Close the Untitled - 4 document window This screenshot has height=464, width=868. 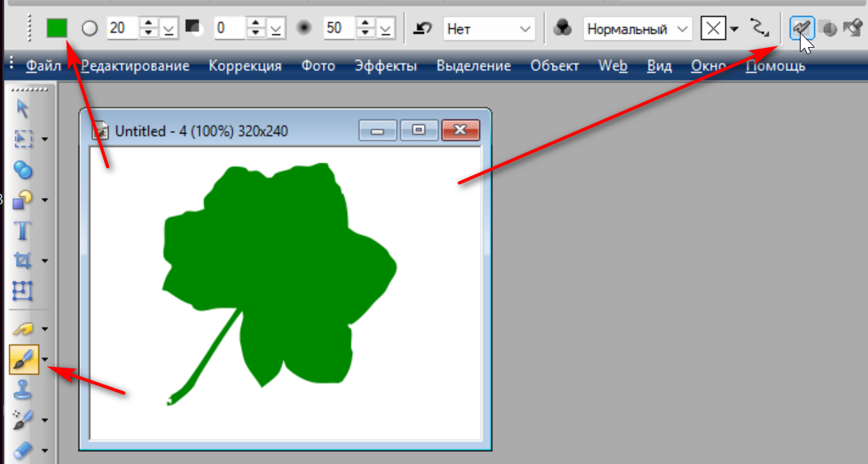coord(460,131)
